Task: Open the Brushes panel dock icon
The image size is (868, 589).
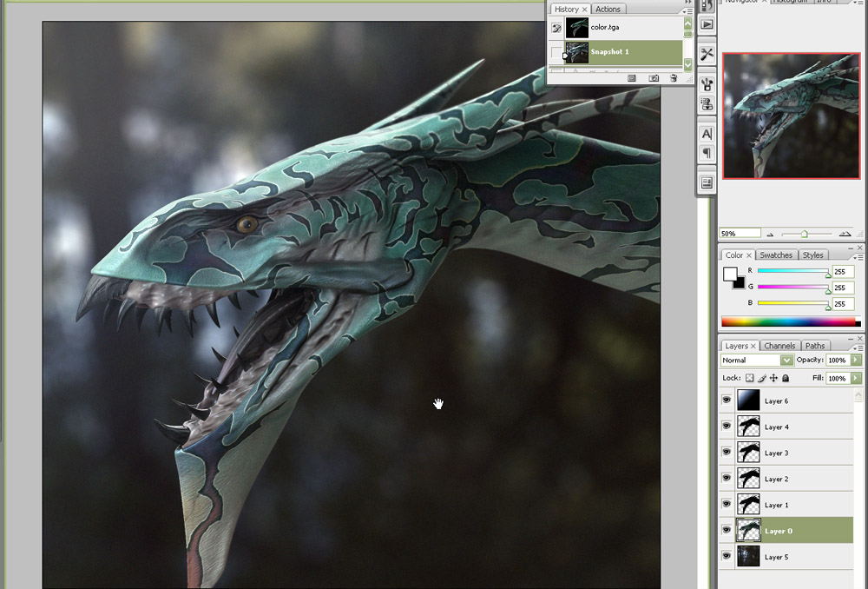Action: 707,84
